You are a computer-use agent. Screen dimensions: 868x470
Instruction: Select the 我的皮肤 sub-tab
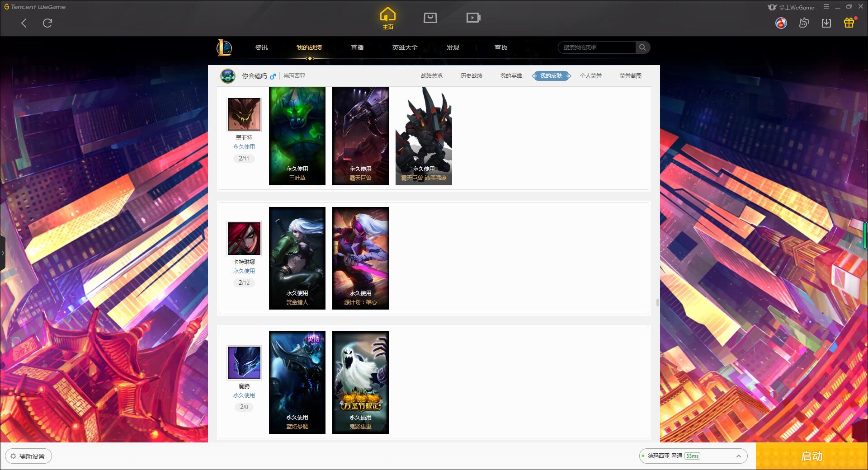coord(551,76)
